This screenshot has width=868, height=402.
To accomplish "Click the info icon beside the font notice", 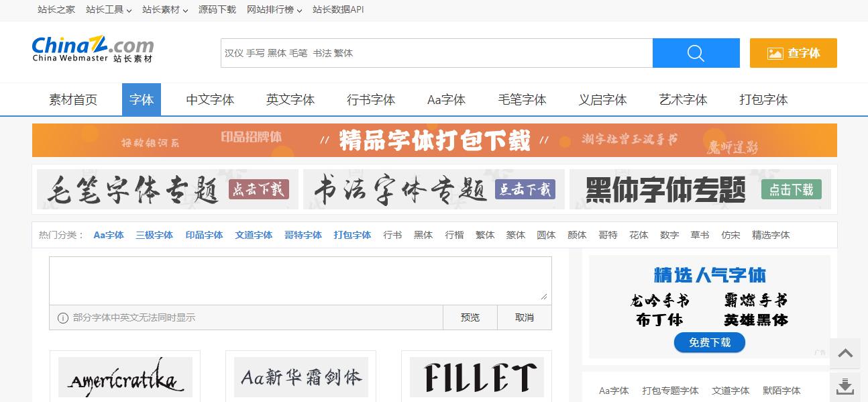I will click(x=61, y=317).
